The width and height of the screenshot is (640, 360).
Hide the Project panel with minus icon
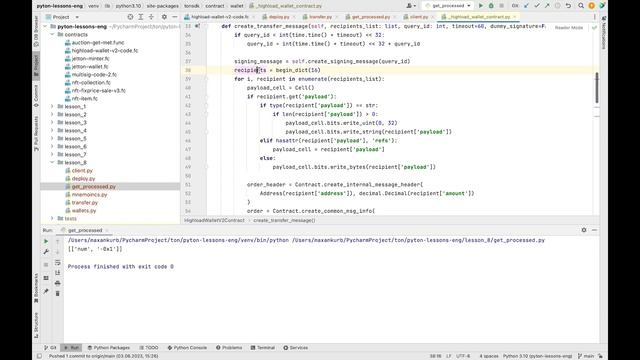[175, 17]
